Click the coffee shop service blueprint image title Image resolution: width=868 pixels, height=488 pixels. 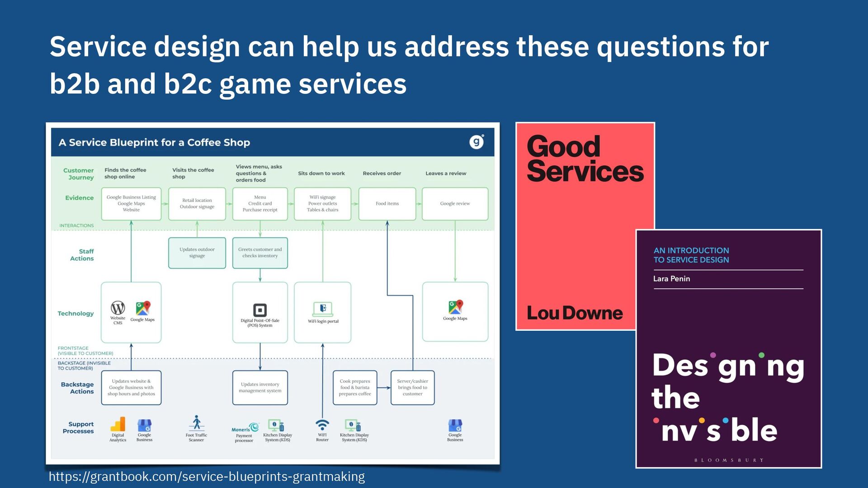[154, 142]
